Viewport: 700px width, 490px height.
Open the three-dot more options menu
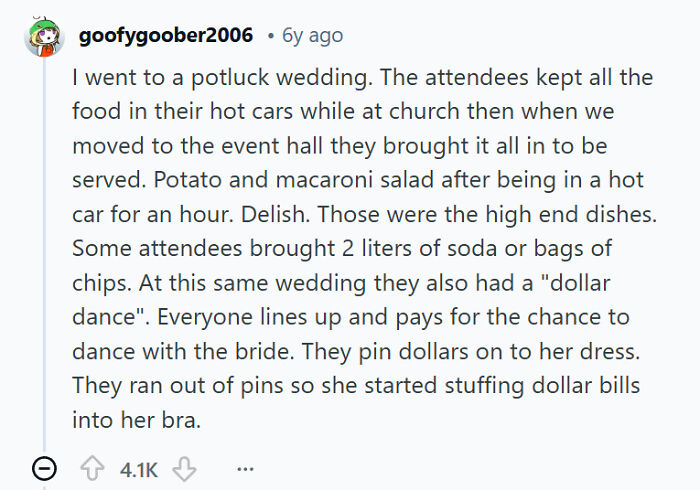(246, 468)
